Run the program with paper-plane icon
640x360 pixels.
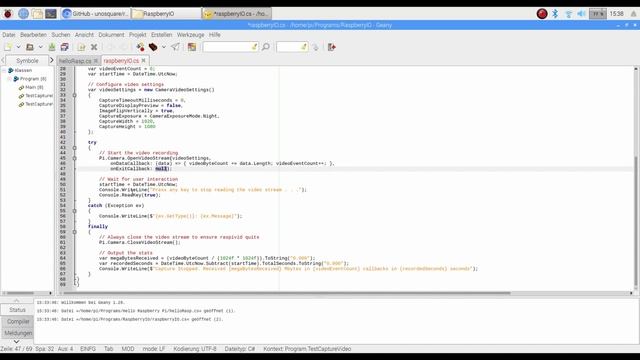point(175,47)
